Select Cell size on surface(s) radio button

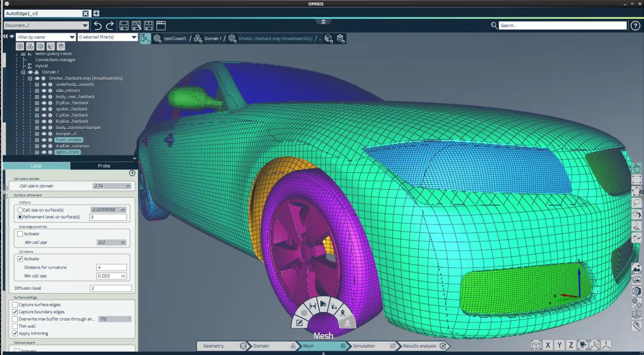20,210
